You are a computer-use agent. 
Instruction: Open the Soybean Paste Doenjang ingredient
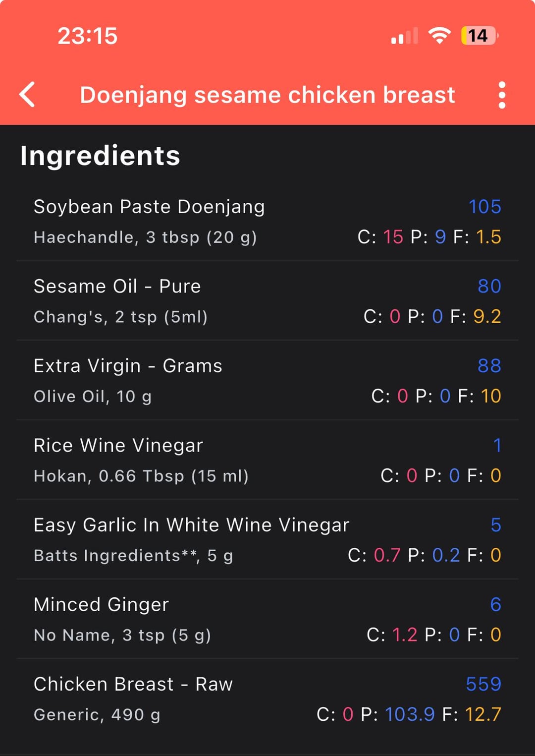(149, 207)
